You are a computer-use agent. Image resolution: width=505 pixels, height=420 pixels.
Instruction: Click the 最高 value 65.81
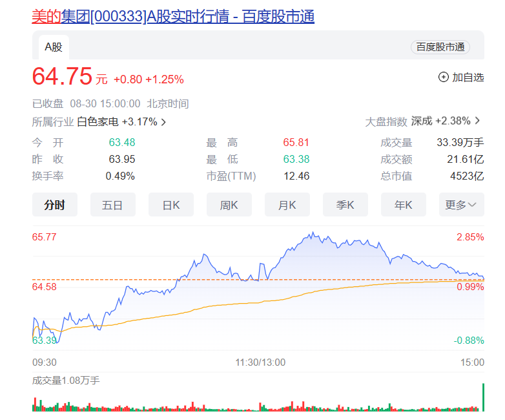pos(296,142)
